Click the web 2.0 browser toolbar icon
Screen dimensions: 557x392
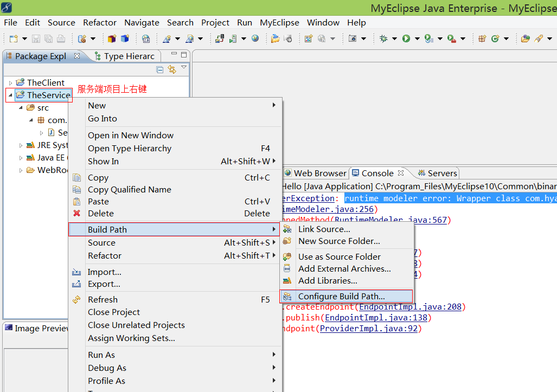click(x=146, y=38)
